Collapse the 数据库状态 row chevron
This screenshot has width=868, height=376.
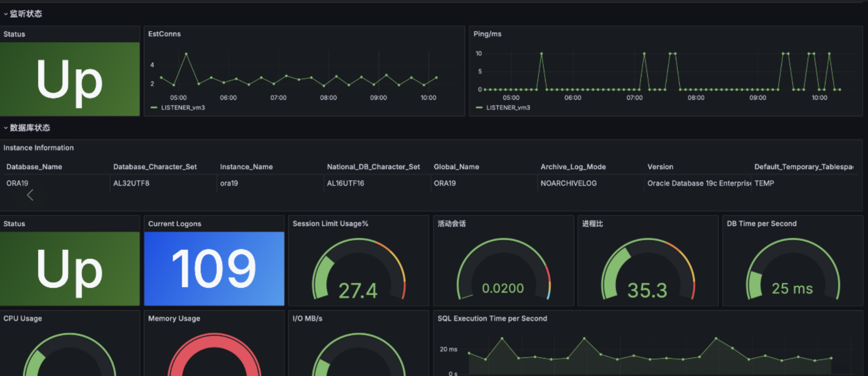coord(6,128)
